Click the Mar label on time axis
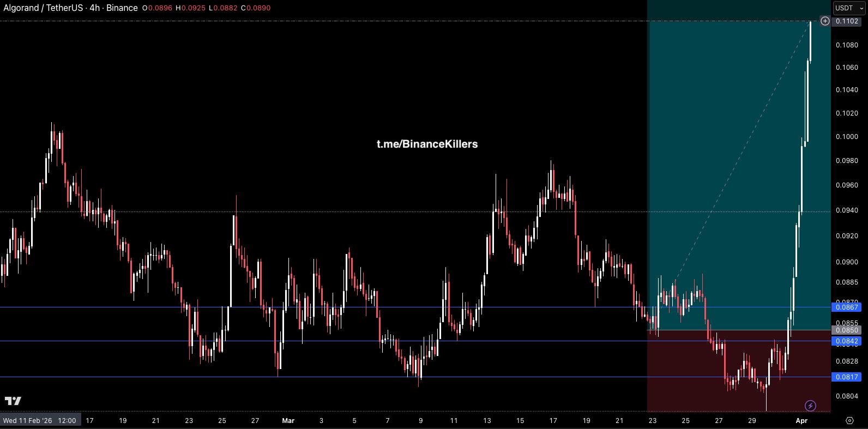This screenshot has height=429, width=868. 288,420
